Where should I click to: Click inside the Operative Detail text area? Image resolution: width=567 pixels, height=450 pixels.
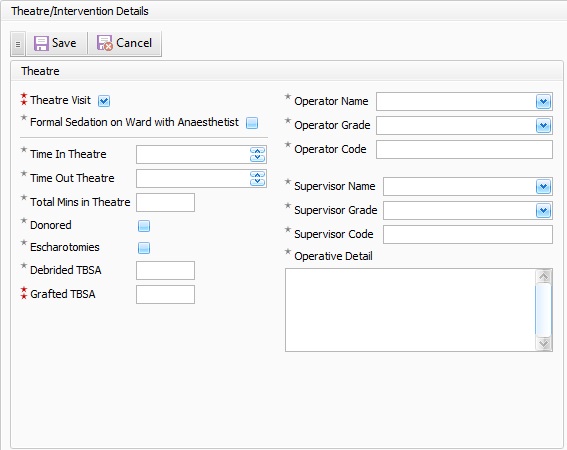[410, 310]
